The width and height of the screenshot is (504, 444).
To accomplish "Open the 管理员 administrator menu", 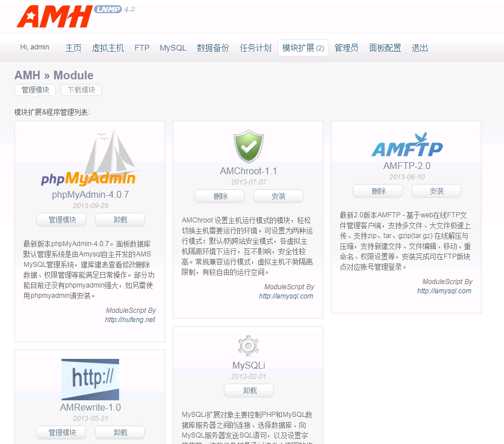I will point(346,48).
